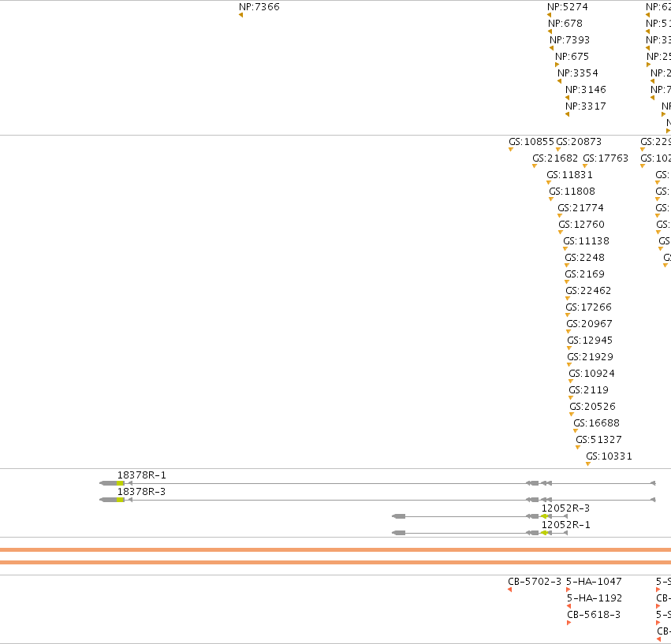This screenshot has width=671, height=644.
Task: Click the 18378R-3 transcript label
Action: [x=142, y=492]
